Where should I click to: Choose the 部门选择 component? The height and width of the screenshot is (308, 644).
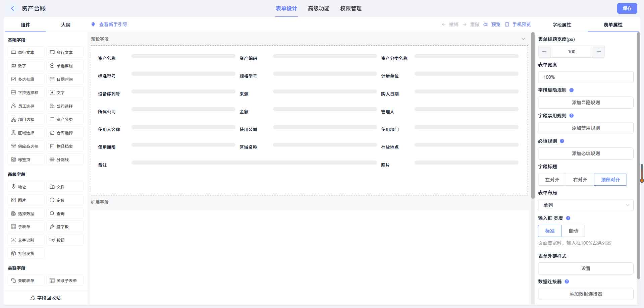point(26,119)
